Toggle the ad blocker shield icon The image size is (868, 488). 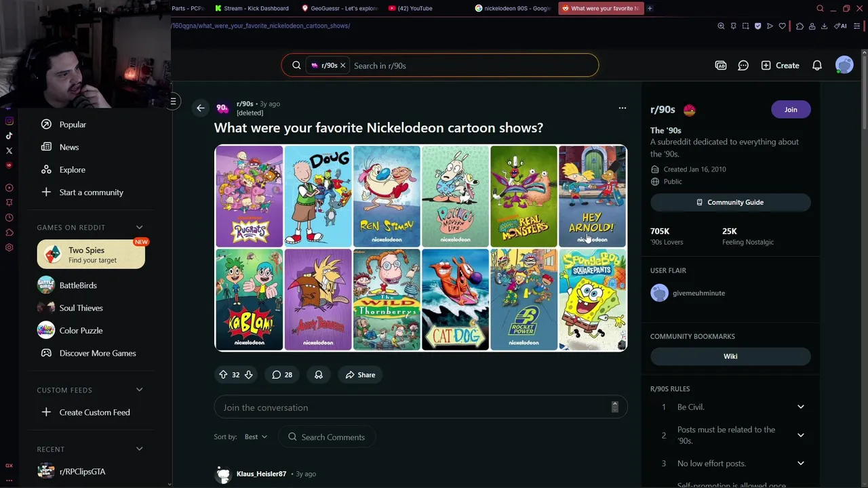[x=757, y=26]
